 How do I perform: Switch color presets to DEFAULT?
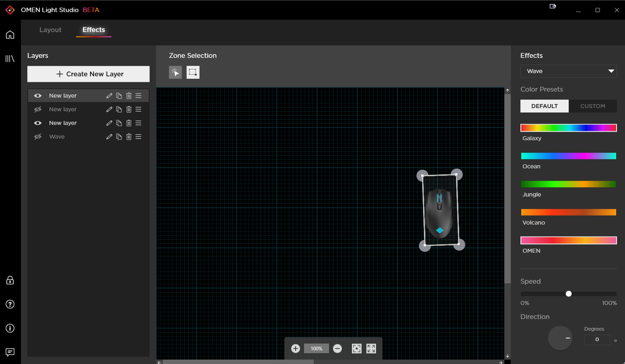pos(545,106)
